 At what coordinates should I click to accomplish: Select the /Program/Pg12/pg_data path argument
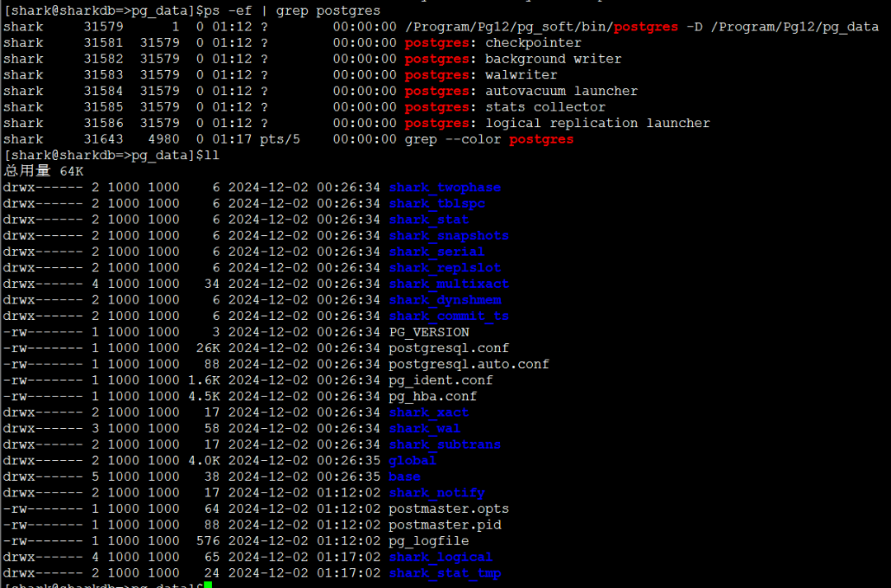click(794, 26)
